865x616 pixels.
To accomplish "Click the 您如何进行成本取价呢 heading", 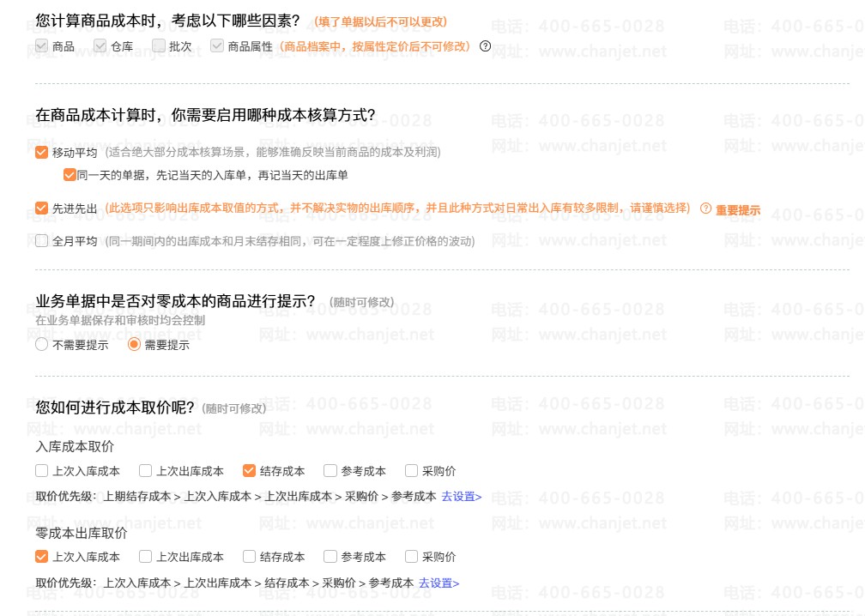I will tap(115, 408).
